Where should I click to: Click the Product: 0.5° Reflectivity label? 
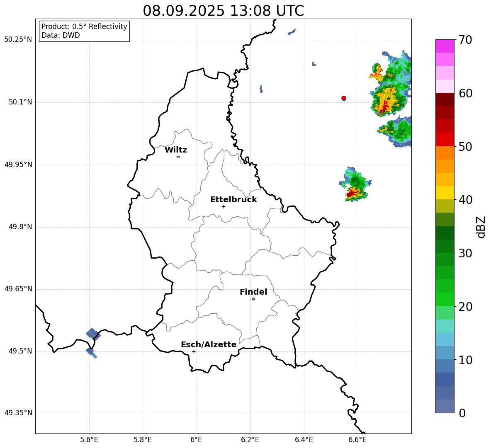click(x=84, y=27)
